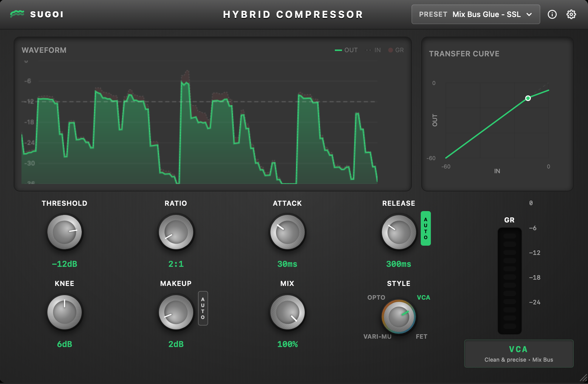Image resolution: width=588 pixels, height=384 pixels.
Task: Select the FET compressor style label
Action: 422,336
